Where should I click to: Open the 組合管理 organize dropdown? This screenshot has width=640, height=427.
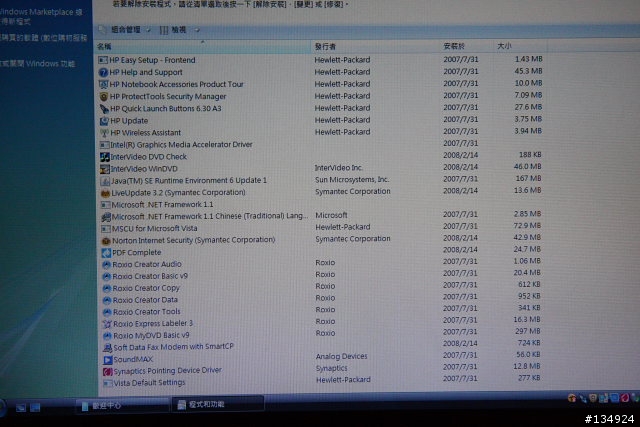125,30
